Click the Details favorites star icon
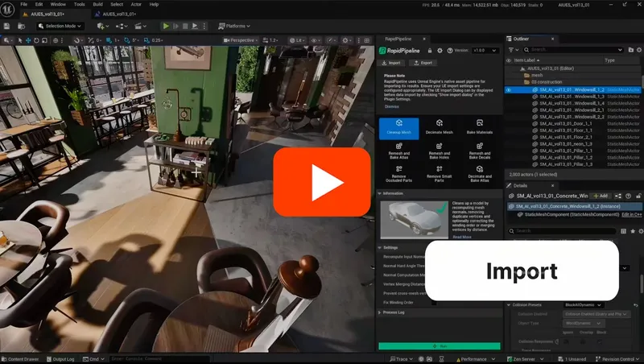Viewport: 644px width, 364px height. tap(633, 231)
